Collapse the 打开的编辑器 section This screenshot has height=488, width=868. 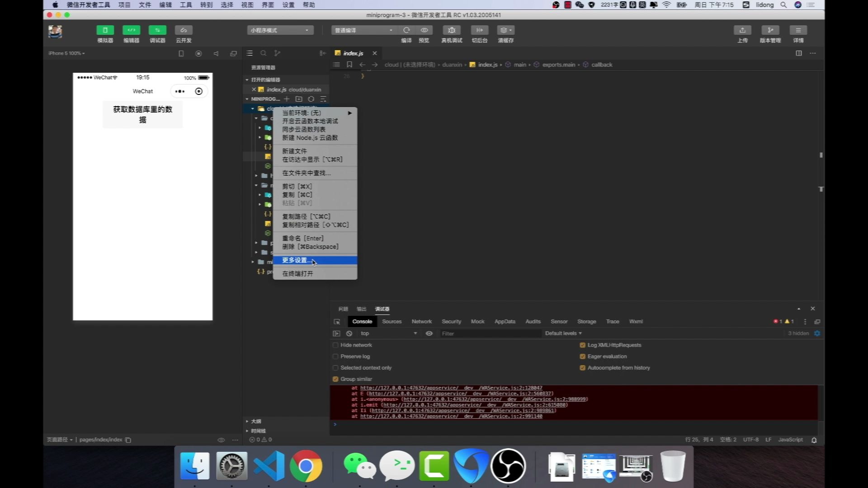click(265, 80)
